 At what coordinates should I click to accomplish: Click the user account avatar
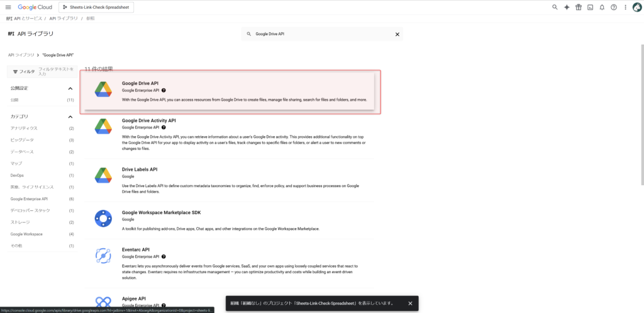pos(636,7)
